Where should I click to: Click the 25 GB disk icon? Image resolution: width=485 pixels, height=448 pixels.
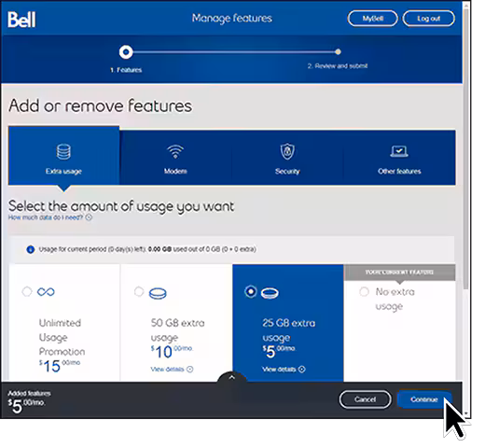270,293
